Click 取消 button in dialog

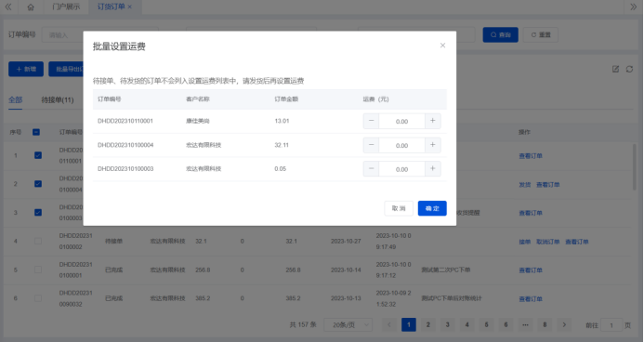point(399,208)
